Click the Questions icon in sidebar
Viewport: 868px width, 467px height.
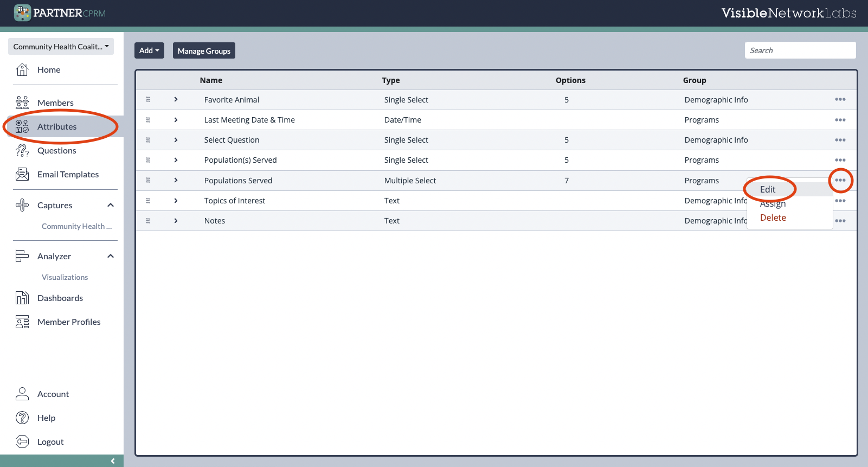click(x=22, y=150)
